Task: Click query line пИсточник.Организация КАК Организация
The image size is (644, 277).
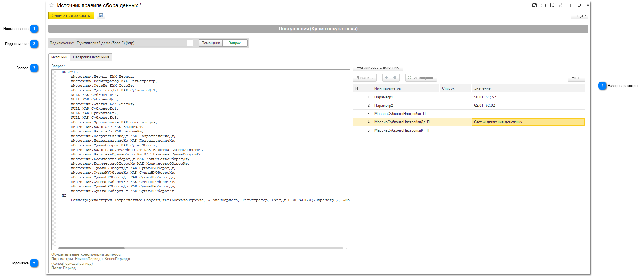Action: [x=114, y=122]
